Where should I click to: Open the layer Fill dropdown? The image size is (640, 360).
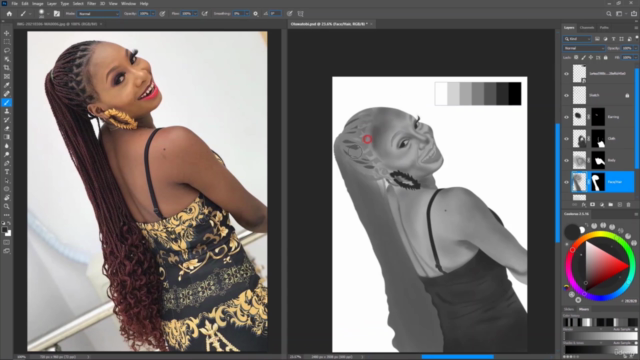[x=635, y=58]
